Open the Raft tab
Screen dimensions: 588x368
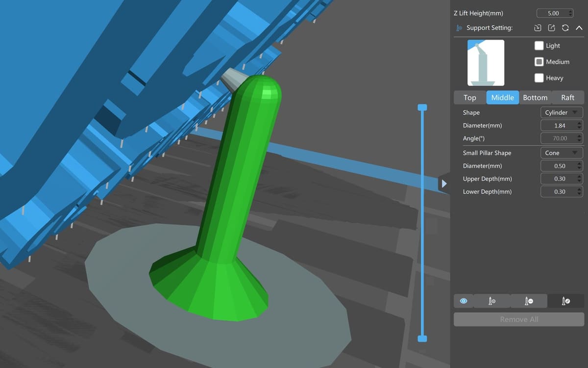[x=567, y=98]
